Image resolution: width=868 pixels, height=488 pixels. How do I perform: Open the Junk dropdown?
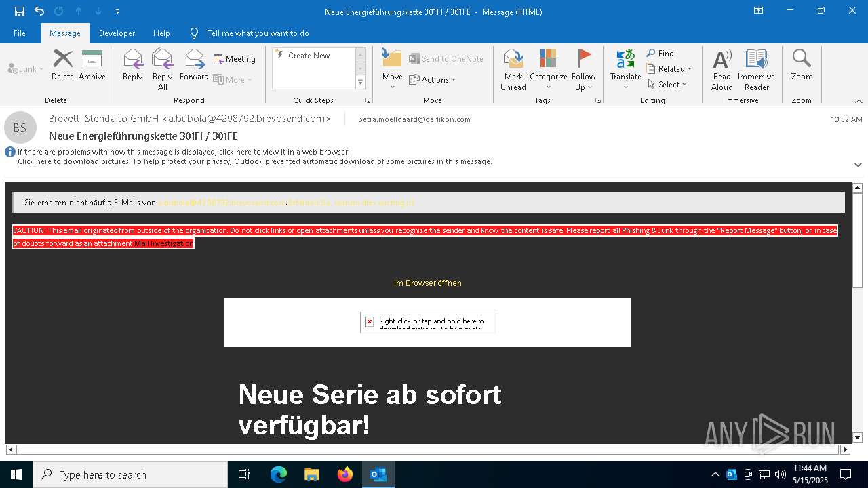pos(26,68)
